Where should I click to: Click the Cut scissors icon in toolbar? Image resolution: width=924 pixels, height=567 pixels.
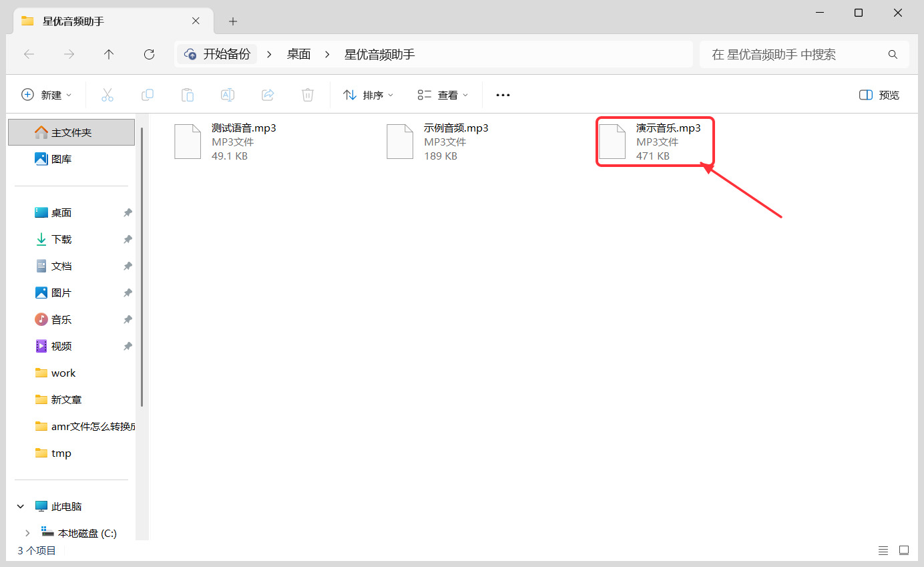pyautogui.click(x=107, y=95)
